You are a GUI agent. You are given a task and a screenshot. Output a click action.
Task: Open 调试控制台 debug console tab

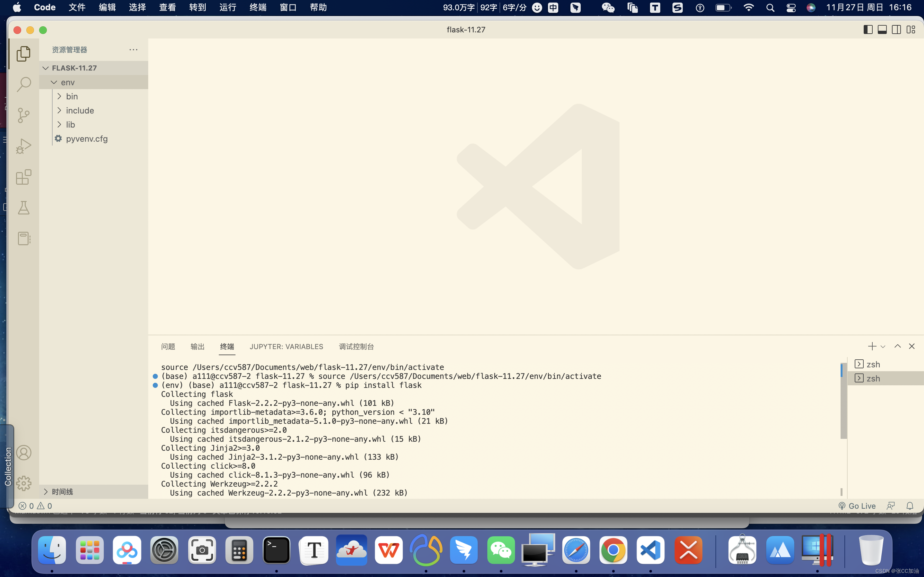356,346
